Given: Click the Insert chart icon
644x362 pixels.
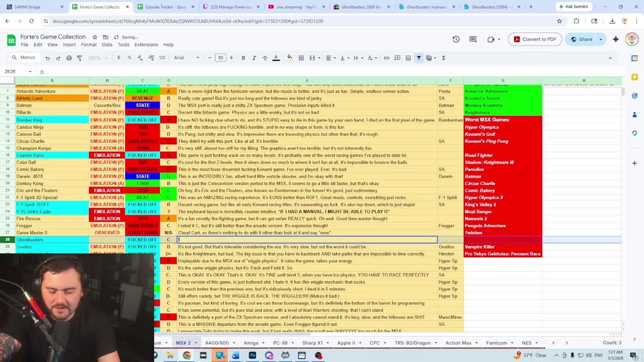Looking at the screenshot, I should tap(408, 58).
